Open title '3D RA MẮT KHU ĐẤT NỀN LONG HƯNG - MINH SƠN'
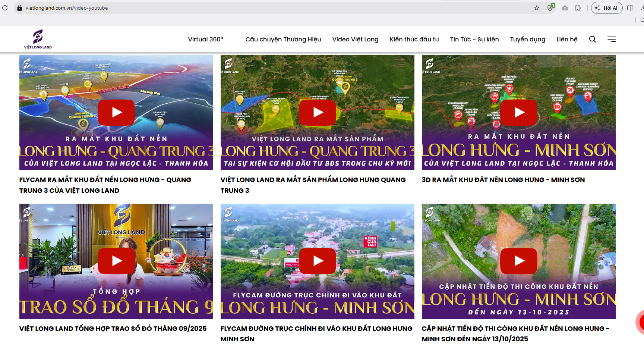The height and width of the screenshot is (351, 644). click(x=503, y=180)
